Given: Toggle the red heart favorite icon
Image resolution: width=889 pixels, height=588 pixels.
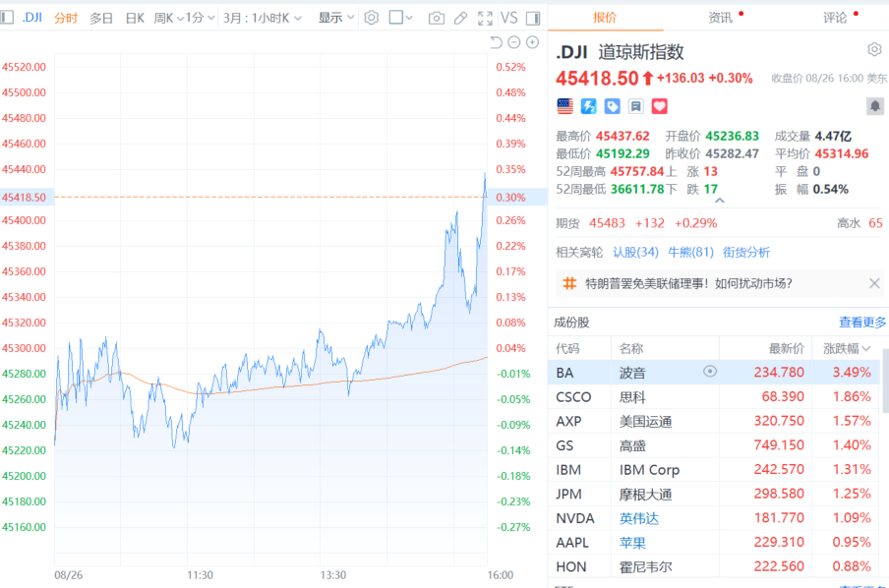Looking at the screenshot, I should (x=660, y=106).
